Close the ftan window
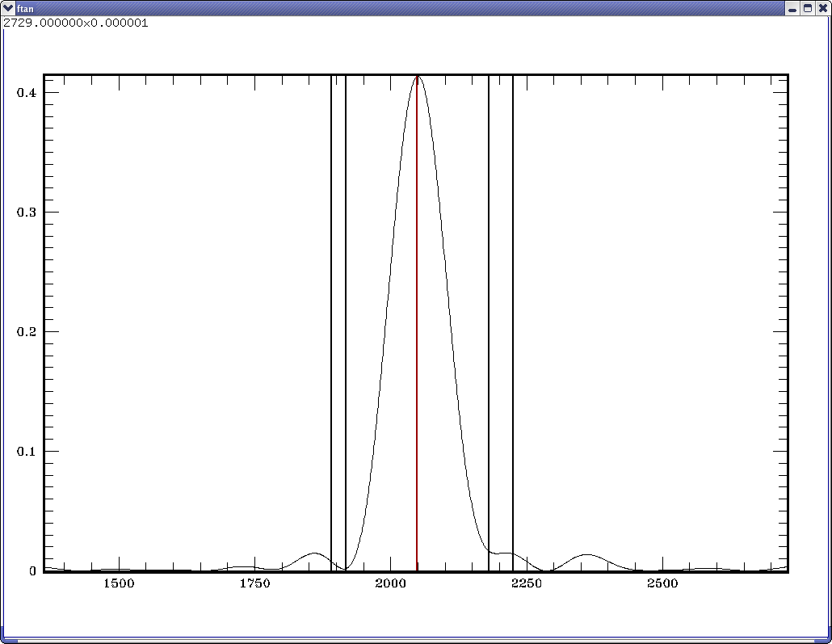This screenshot has width=832, height=644. pyautogui.click(x=823, y=8)
